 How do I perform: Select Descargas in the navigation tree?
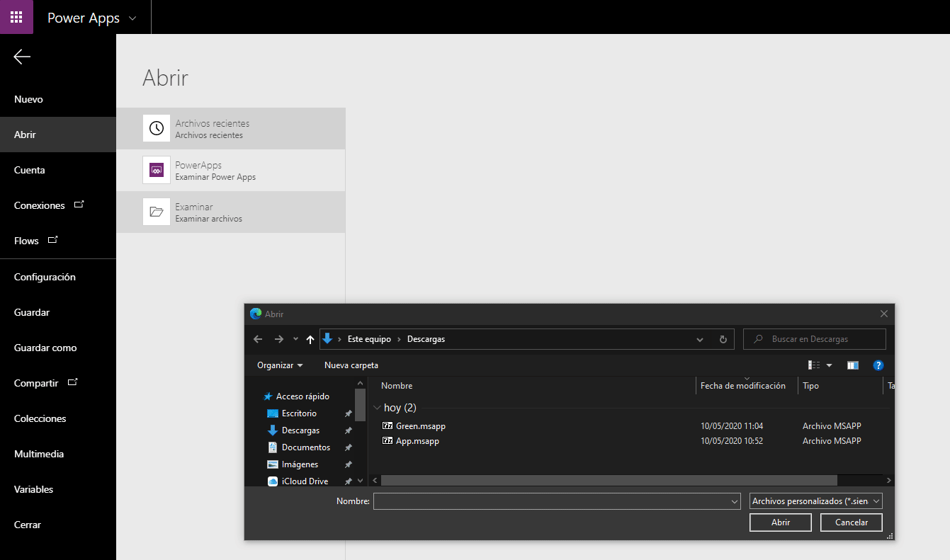tap(300, 430)
